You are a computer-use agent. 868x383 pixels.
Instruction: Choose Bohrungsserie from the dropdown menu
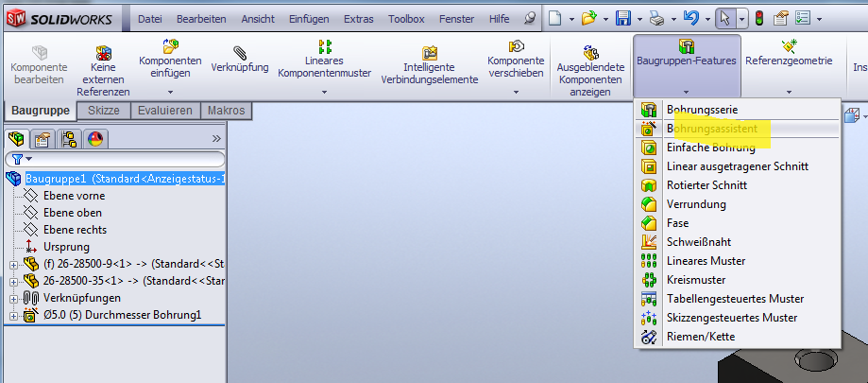tap(738, 110)
